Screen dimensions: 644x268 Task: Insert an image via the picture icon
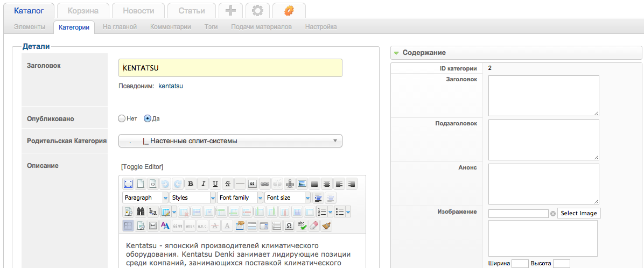click(x=302, y=184)
